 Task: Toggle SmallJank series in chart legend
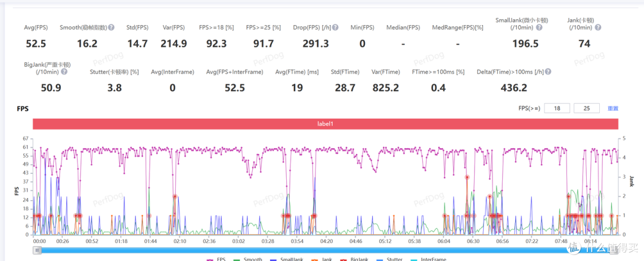pyautogui.click(x=286, y=259)
